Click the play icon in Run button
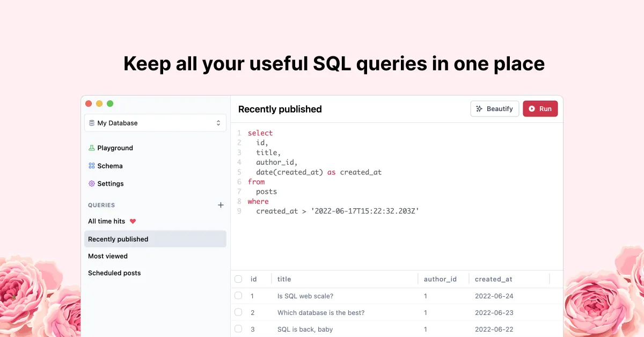The width and height of the screenshot is (644, 337). [x=532, y=109]
